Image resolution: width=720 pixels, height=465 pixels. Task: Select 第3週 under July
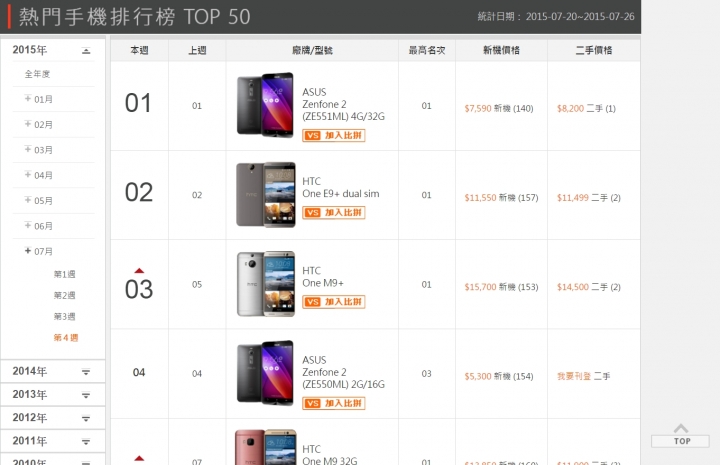click(x=64, y=316)
